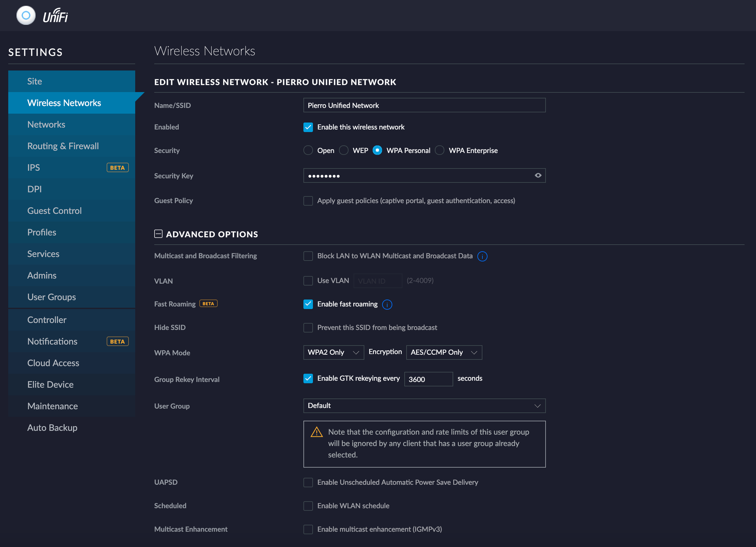Check the Use VLAN checkbox
Image resolution: width=756 pixels, height=547 pixels.
tap(308, 281)
